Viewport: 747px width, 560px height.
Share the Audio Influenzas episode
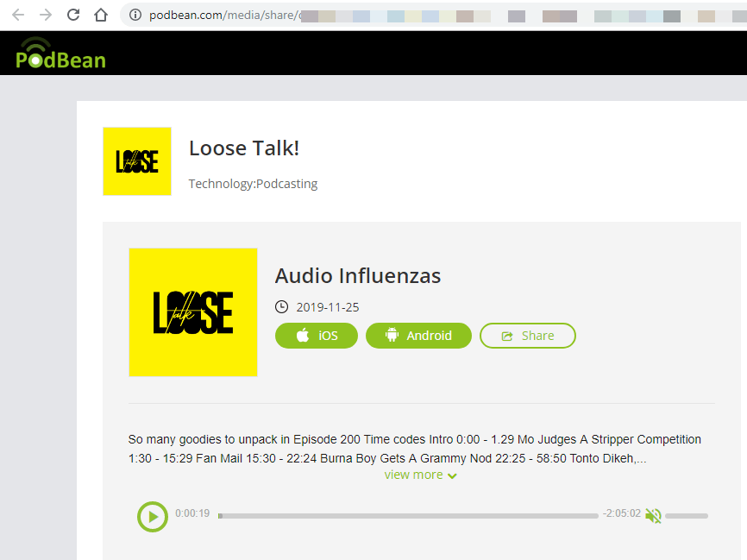coord(528,336)
